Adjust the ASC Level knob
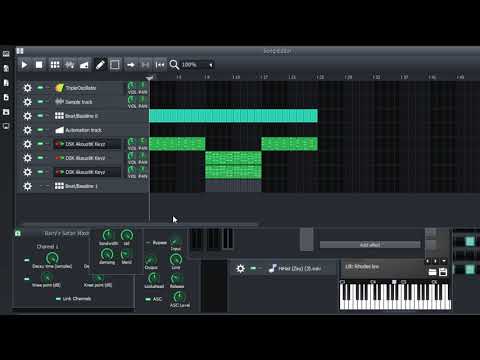This screenshot has height=360, width=480. 179,296
